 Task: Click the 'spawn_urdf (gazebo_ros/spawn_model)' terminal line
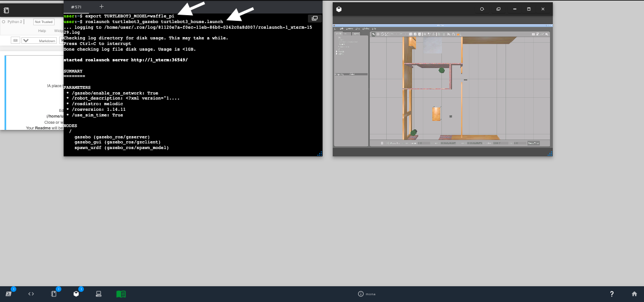click(x=122, y=147)
